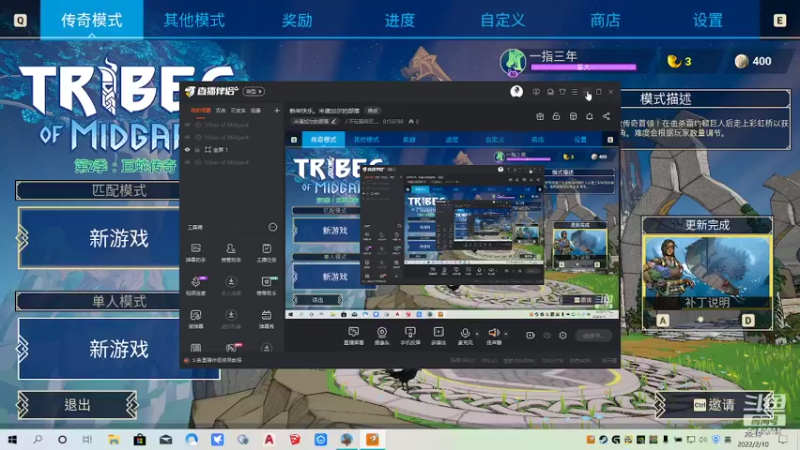The image size is (800, 450).
Task: Click the Q key icon in the game's top bar
Action: click(x=20, y=20)
